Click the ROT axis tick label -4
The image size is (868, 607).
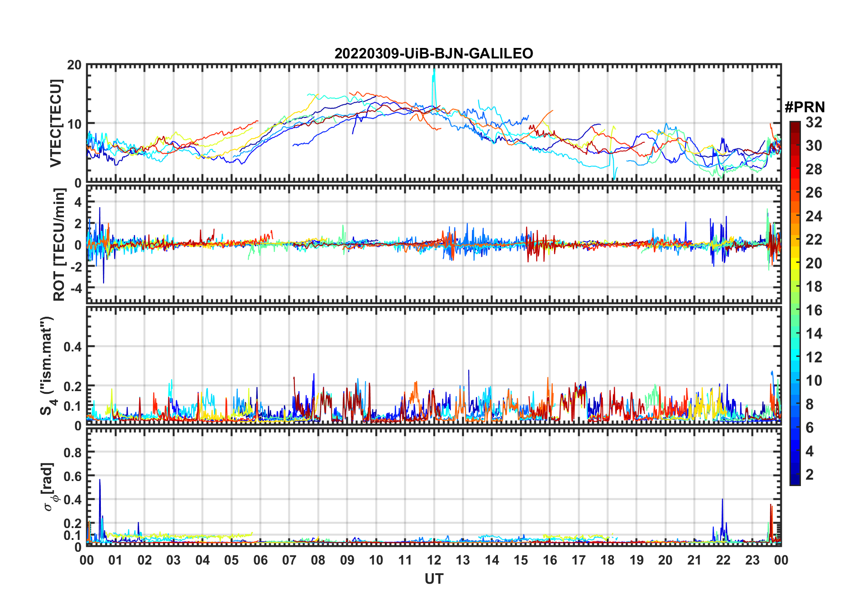click(76, 288)
